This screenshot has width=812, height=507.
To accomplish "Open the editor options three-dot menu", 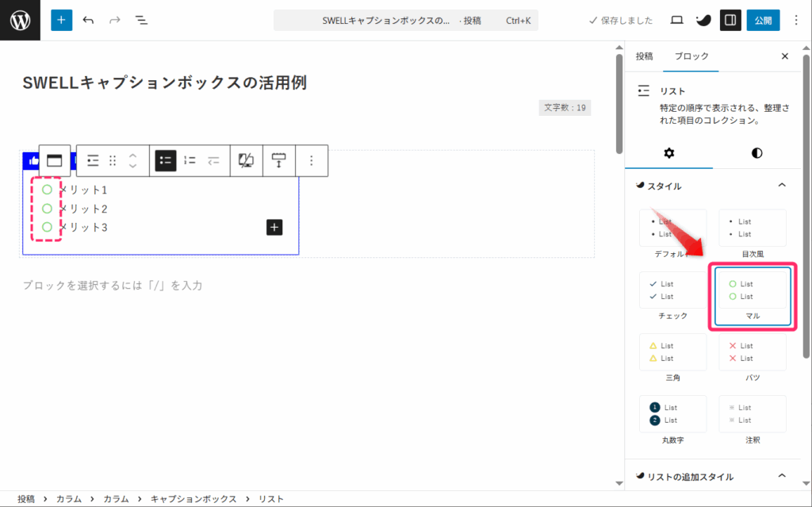I will [x=796, y=20].
